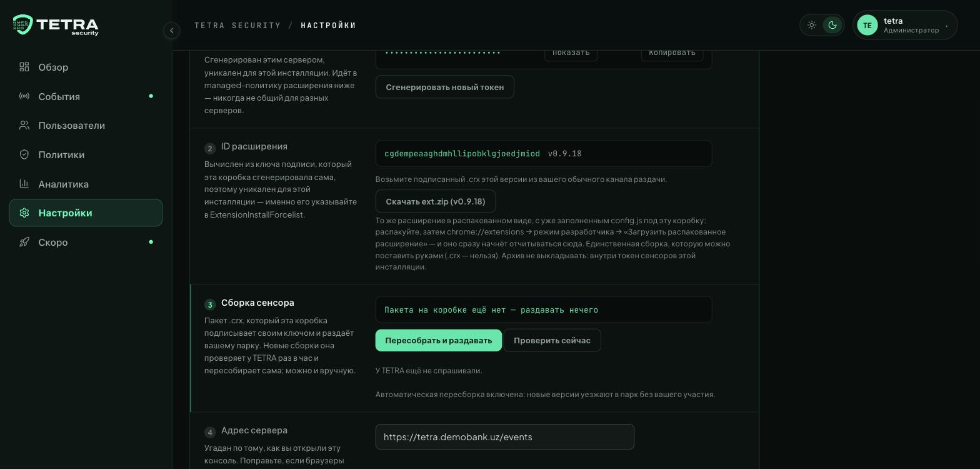Open Аналитика section
Viewport: 980px width, 469px height.
pyautogui.click(x=86, y=184)
